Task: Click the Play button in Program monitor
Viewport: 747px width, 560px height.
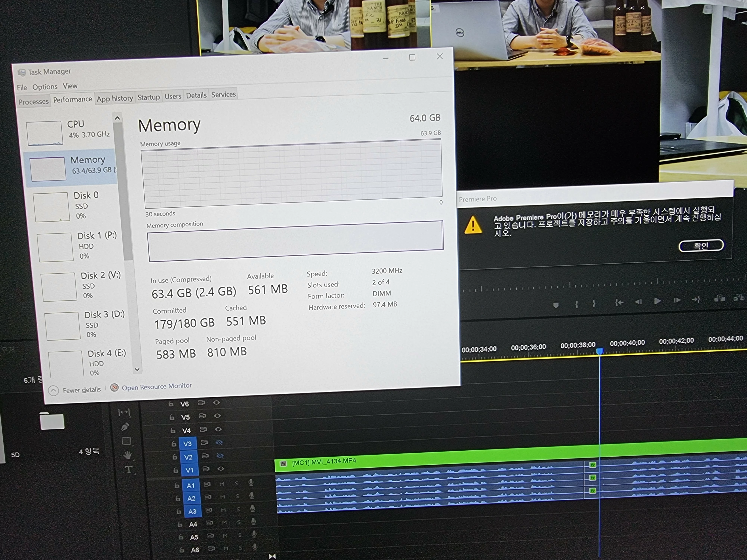Action: pos(657,301)
